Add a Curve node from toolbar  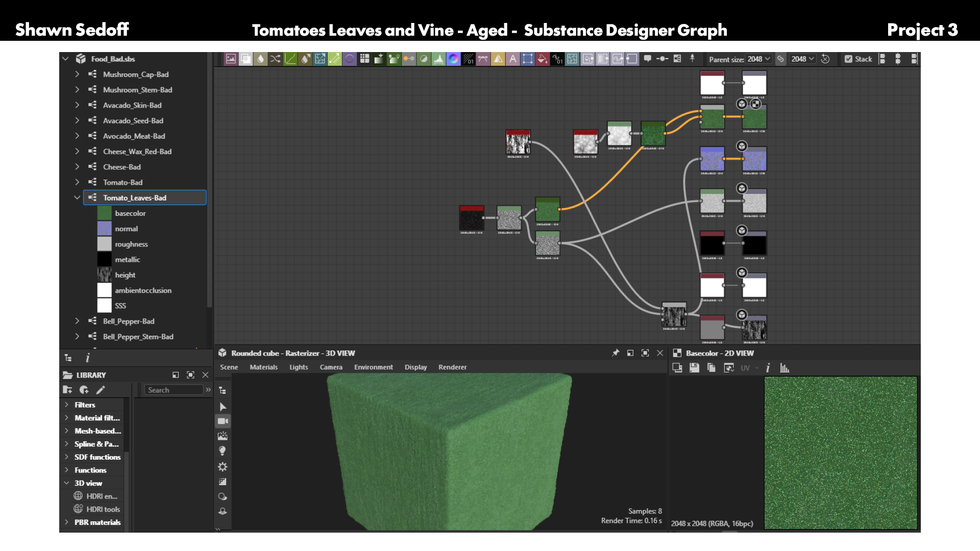pos(290,59)
